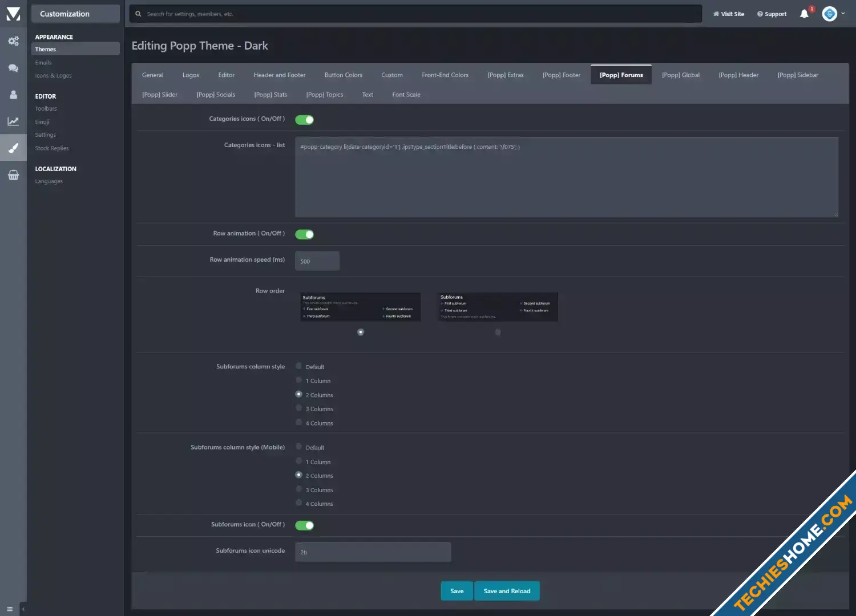Open the Font Scale tab

pos(406,95)
